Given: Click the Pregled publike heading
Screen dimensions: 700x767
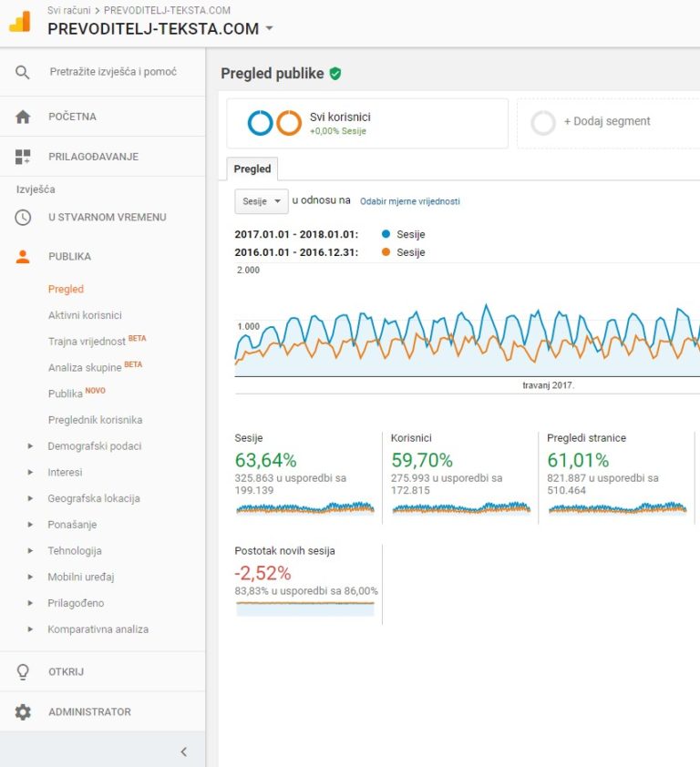Looking at the screenshot, I should (x=273, y=74).
